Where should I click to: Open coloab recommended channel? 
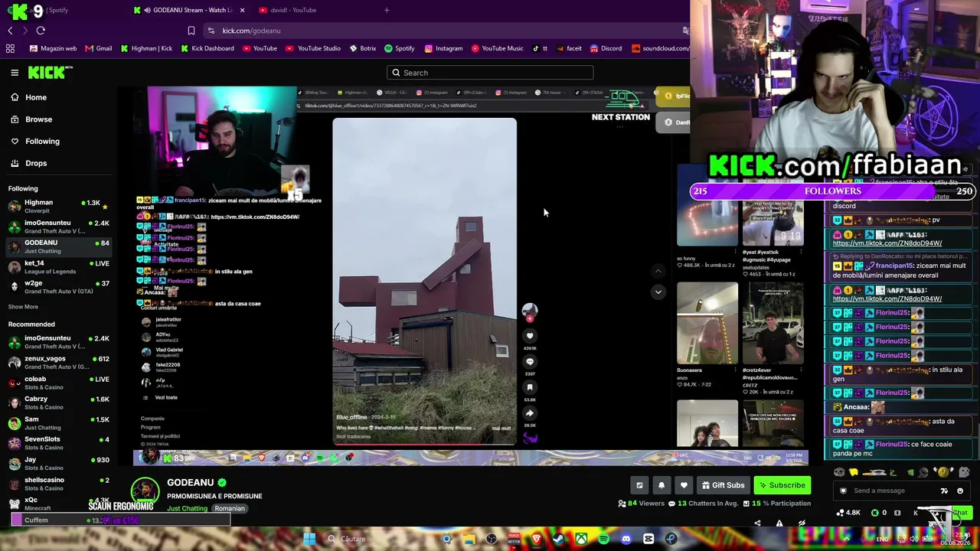58,383
